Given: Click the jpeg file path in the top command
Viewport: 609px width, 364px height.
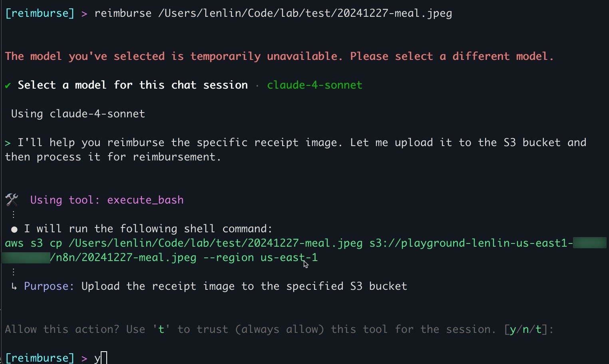Looking at the screenshot, I should 305,13.
